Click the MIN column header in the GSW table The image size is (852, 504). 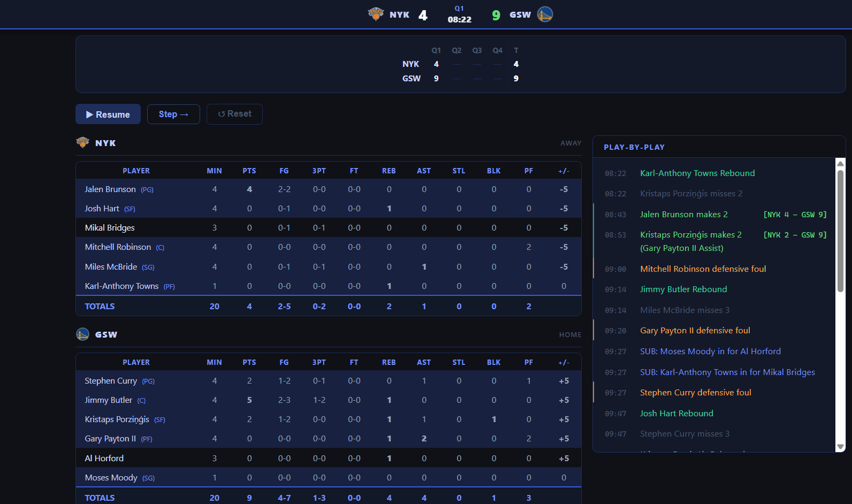tap(214, 362)
